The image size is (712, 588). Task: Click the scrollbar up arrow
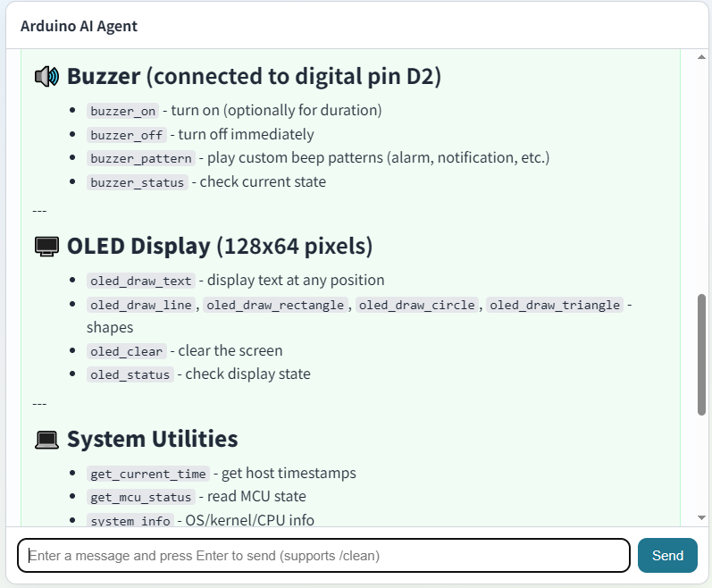coord(701,57)
